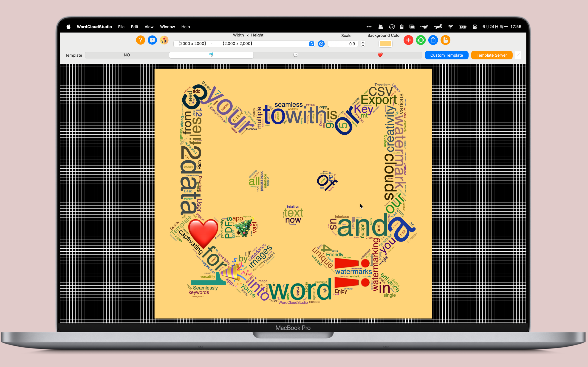Select the NO template segment
588x367 pixels.
pos(127,55)
